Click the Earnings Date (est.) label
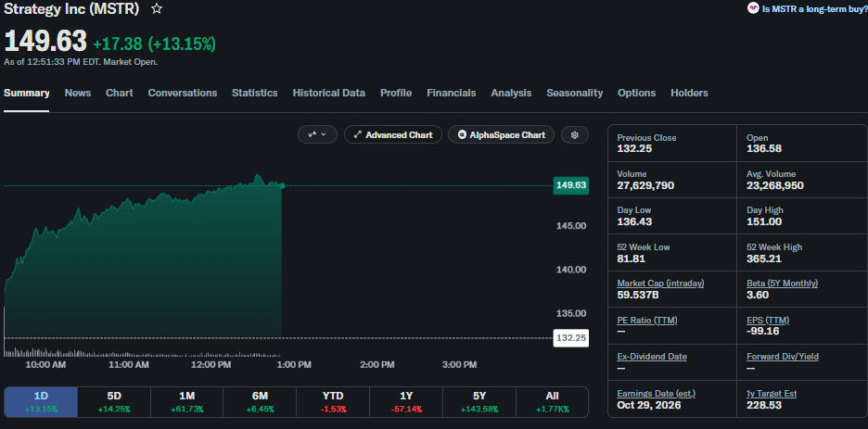 (x=657, y=394)
